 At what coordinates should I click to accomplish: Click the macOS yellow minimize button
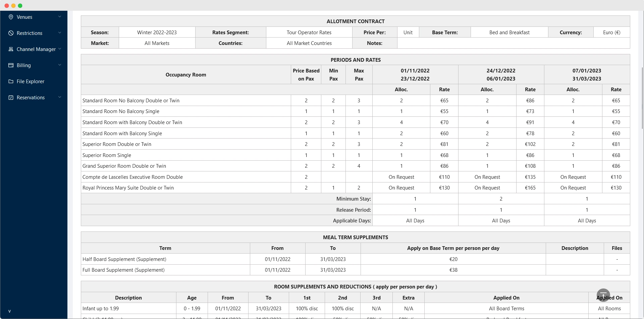coord(13,6)
